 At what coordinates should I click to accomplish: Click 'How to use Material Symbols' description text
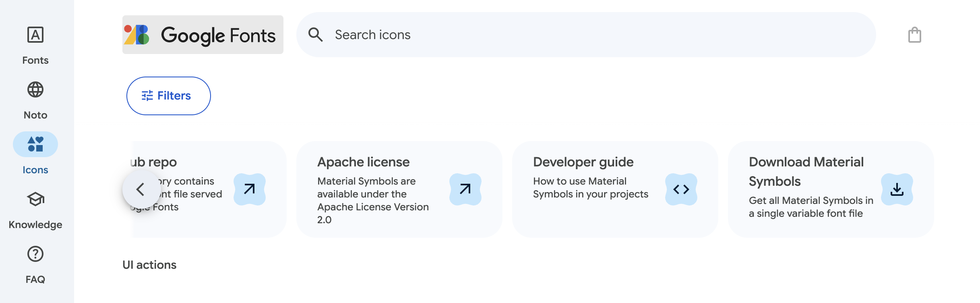(591, 188)
